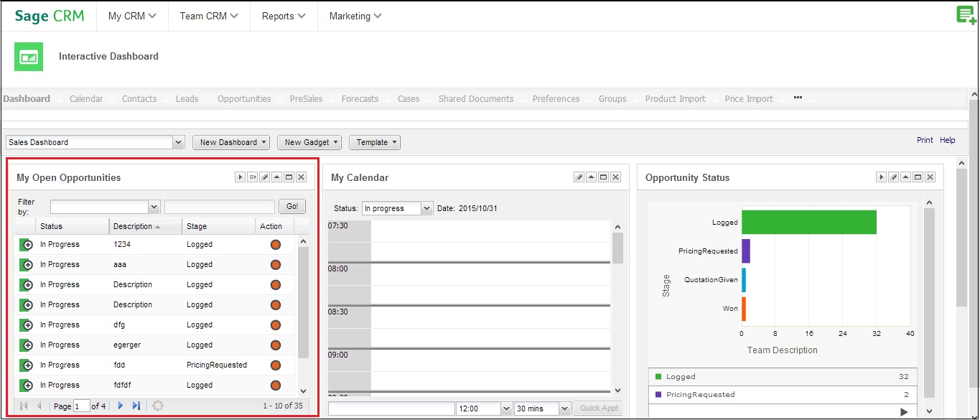Click the more tabs ellipsis

point(798,98)
